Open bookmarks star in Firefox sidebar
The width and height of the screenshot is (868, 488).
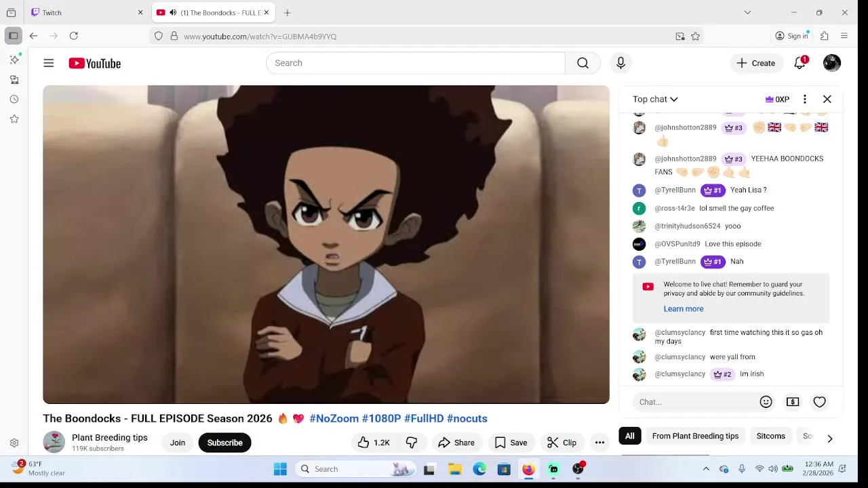[14, 119]
